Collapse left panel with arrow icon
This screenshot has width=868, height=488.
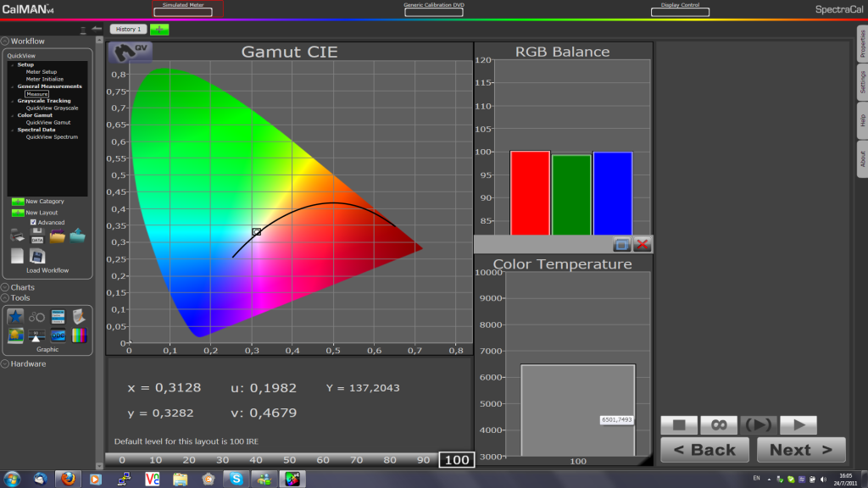pos(97,29)
